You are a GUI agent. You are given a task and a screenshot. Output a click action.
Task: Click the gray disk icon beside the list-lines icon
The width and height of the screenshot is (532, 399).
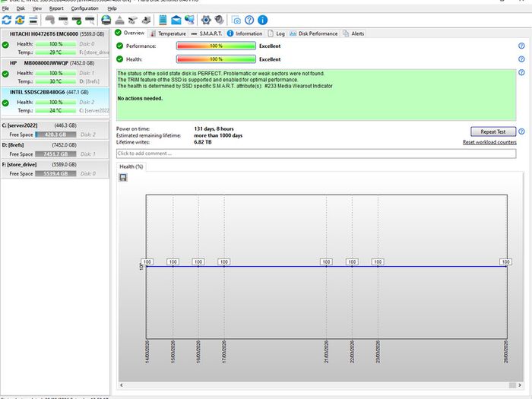pyautogui.click(x=50, y=20)
